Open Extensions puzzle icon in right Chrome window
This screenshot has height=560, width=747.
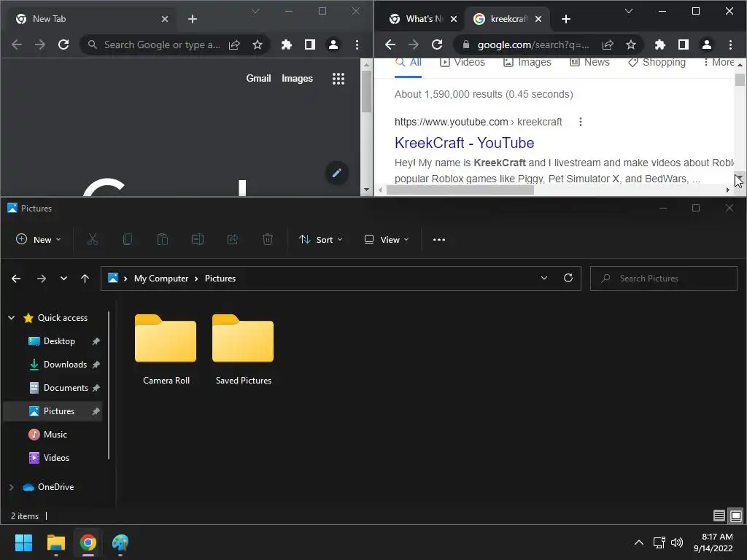[x=659, y=44]
